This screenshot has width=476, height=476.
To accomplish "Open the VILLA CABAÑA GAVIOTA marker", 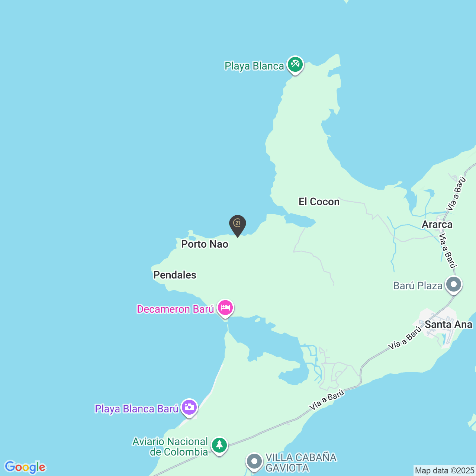I will coord(255,462).
